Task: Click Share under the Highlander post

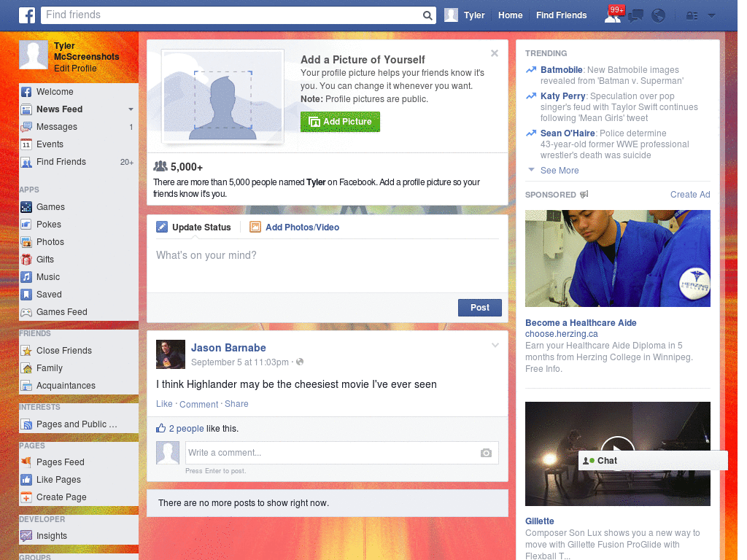Action: 236,404
